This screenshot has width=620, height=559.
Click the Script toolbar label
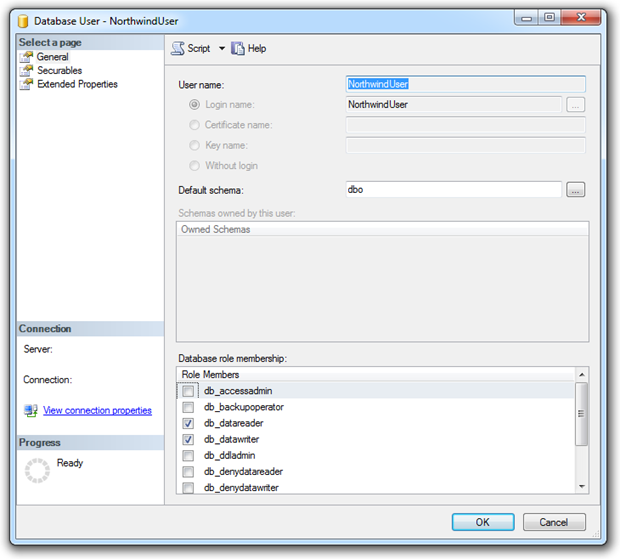[199, 48]
